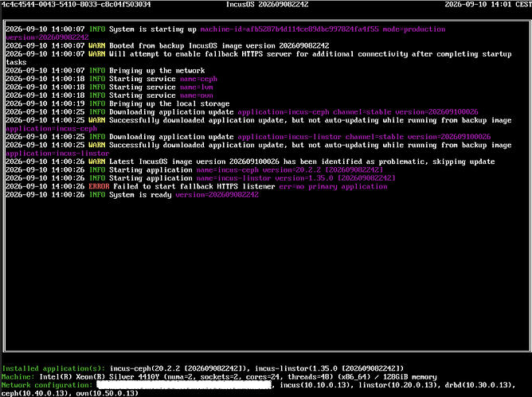The width and height of the screenshot is (532, 397).
Task: Click the "System is ready" log message
Action: point(140,195)
